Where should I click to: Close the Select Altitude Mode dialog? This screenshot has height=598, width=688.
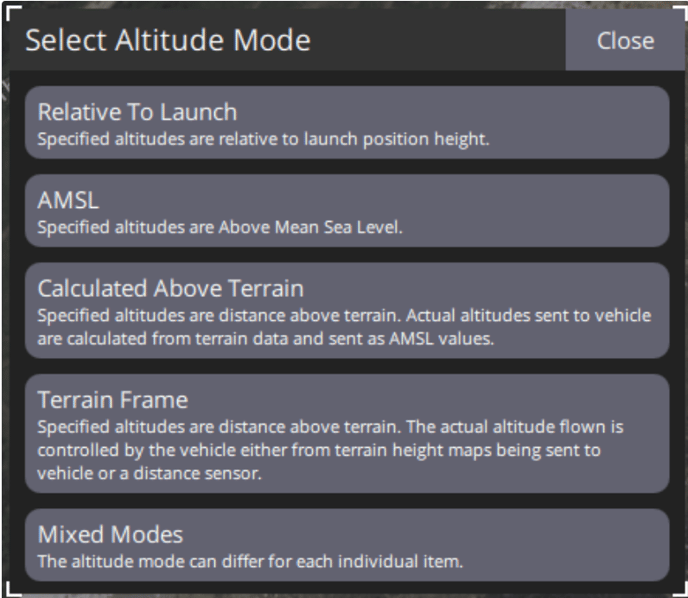625,40
